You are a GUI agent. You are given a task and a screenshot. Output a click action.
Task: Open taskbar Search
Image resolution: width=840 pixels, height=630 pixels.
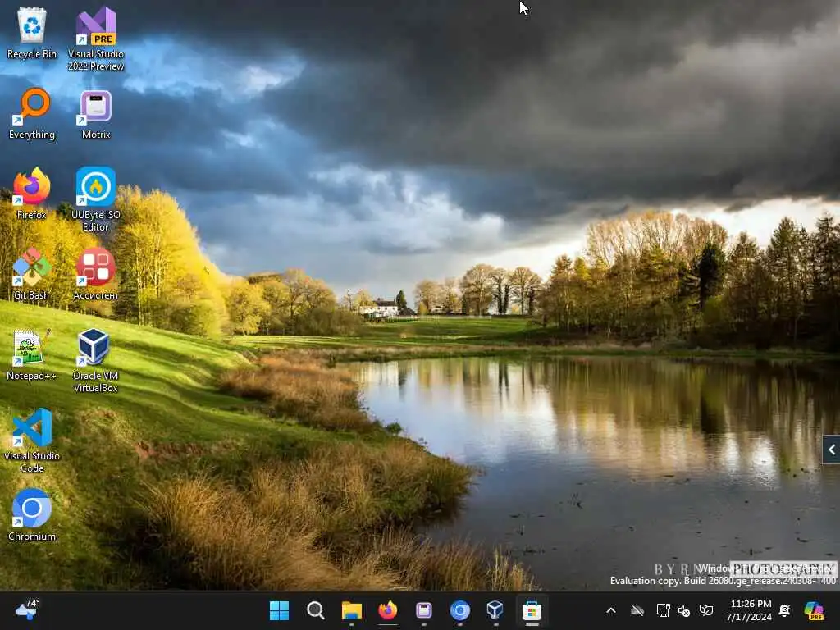pos(316,610)
